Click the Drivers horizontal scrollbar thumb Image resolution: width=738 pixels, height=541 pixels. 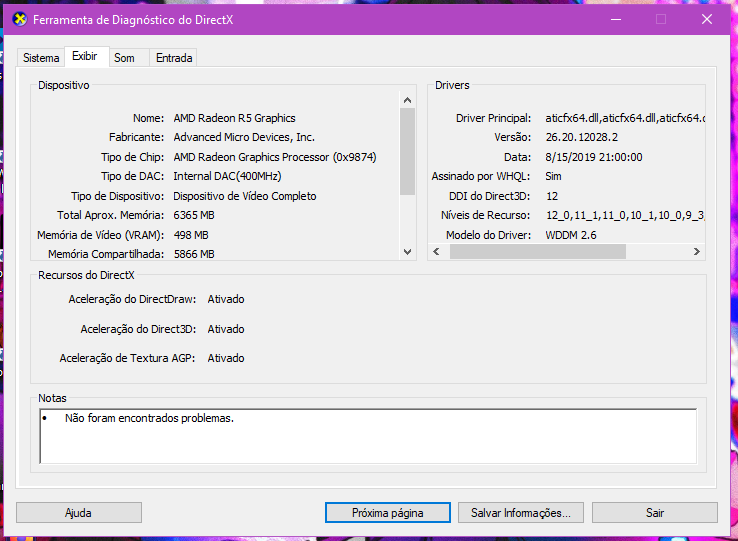pyautogui.click(x=537, y=251)
